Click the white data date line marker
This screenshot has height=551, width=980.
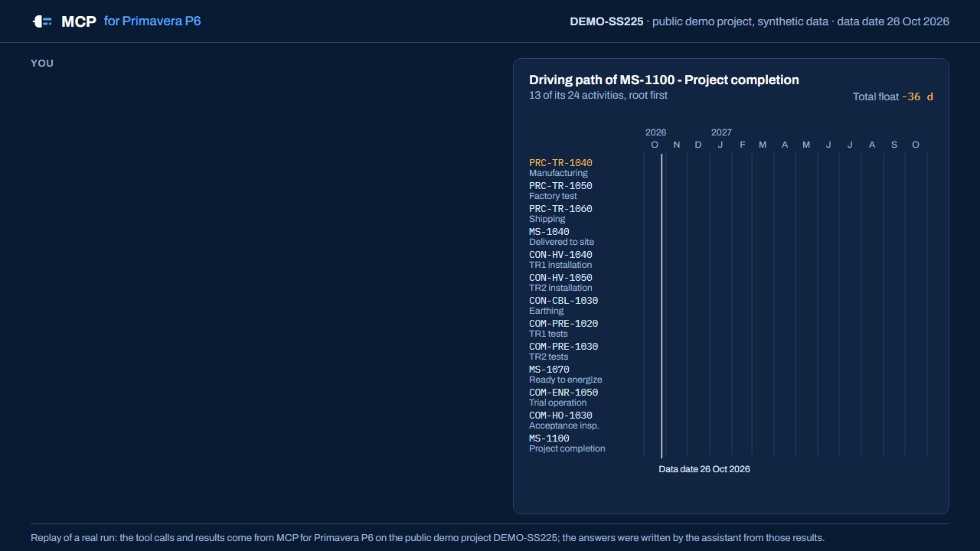pyautogui.click(x=661, y=305)
